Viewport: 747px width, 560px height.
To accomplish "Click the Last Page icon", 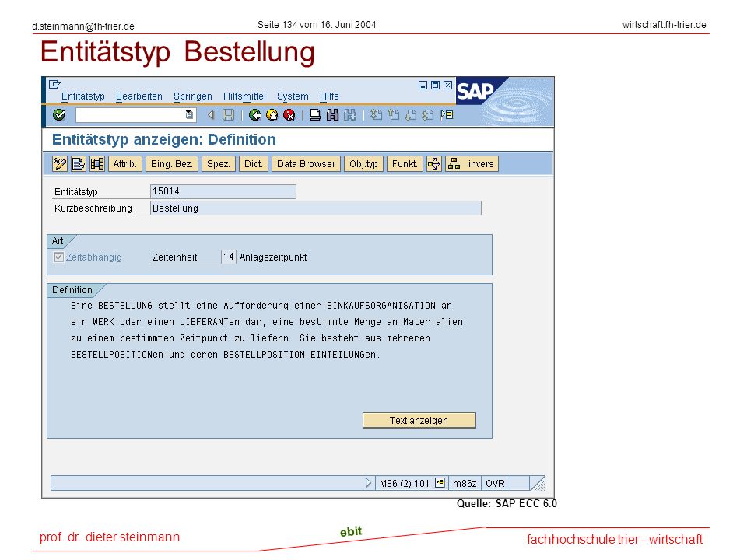I will point(428,115).
